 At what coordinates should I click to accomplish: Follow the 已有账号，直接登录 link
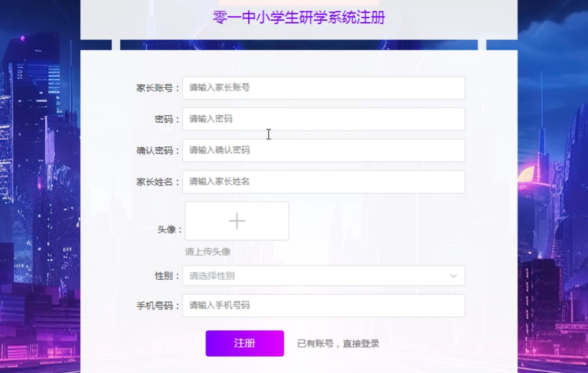click(338, 344)
